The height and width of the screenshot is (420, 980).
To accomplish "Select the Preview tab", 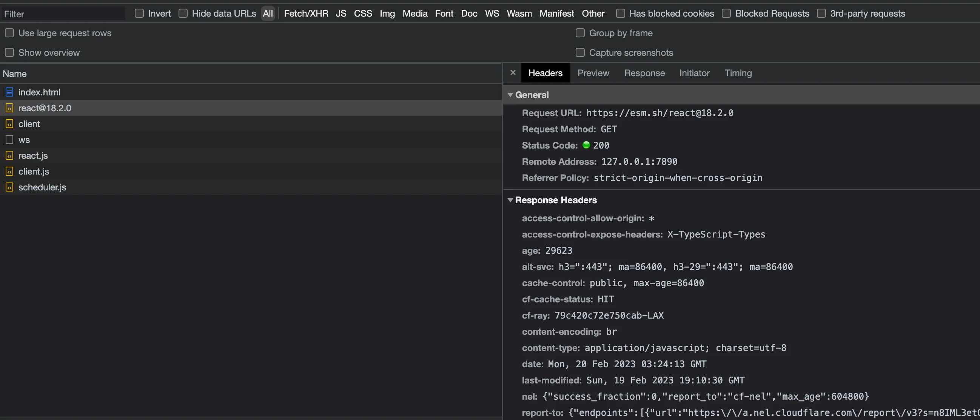I will 593,73.
